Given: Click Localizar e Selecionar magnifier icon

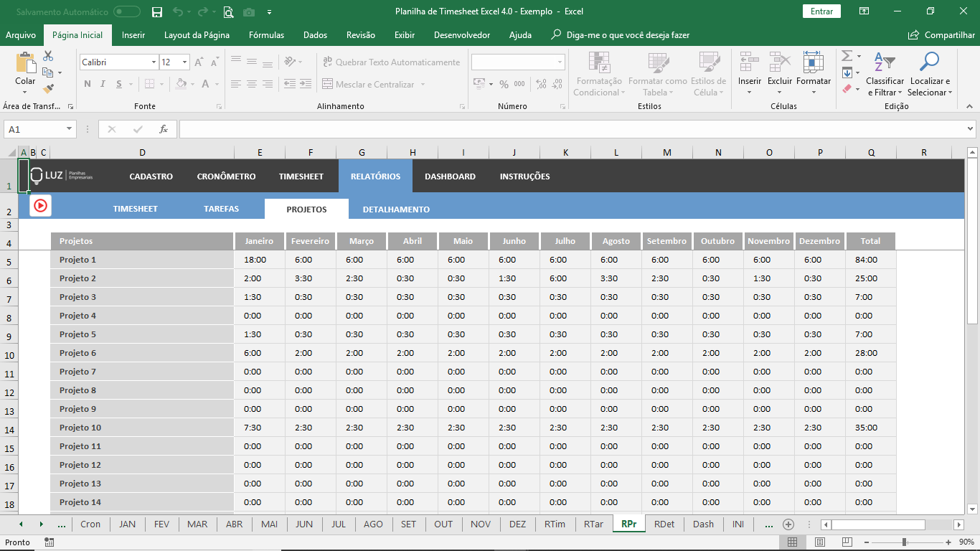Looking at the screenshot, I should (x=929, y=62).
